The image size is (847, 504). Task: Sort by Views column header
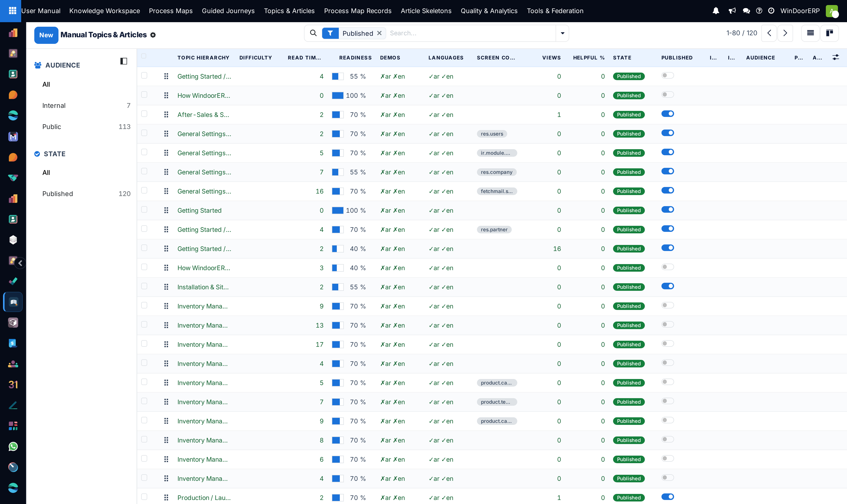551,58
